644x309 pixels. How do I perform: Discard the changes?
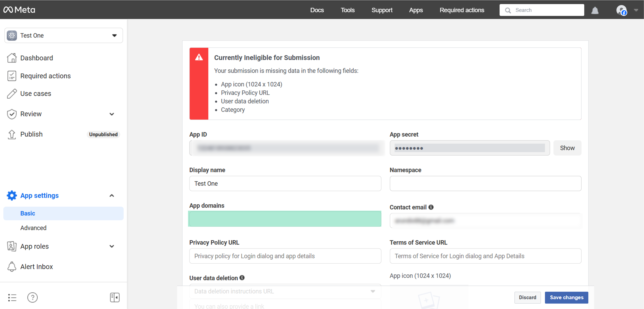click(527, 297)
